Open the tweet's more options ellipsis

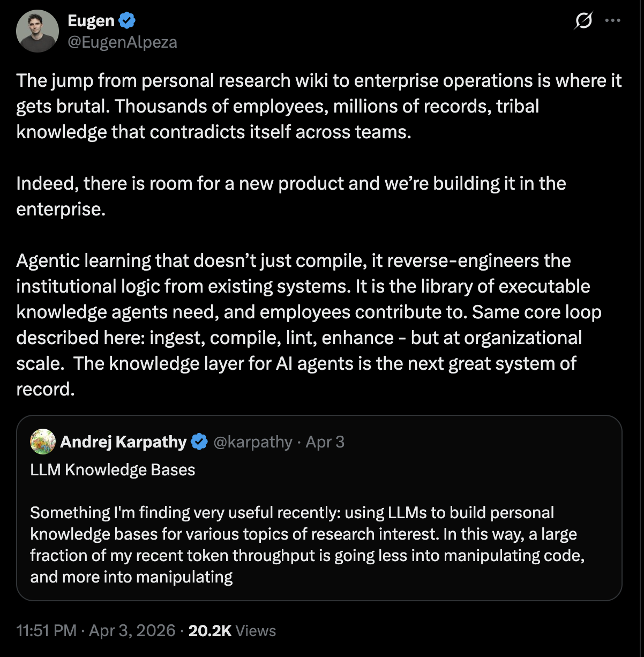[x=612, y=21]
